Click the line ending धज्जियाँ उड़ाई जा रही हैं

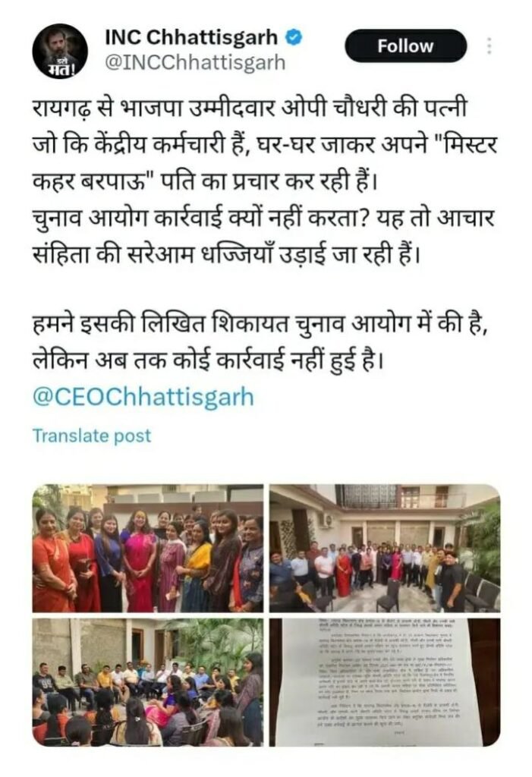pyautogui.click(x=227, y=255)
